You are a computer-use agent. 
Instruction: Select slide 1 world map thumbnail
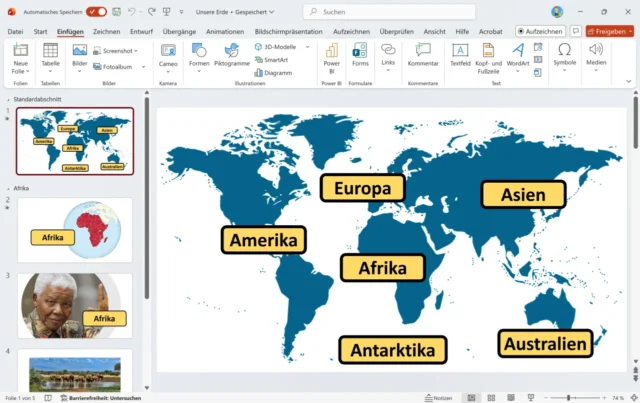[x=75, y=141]
